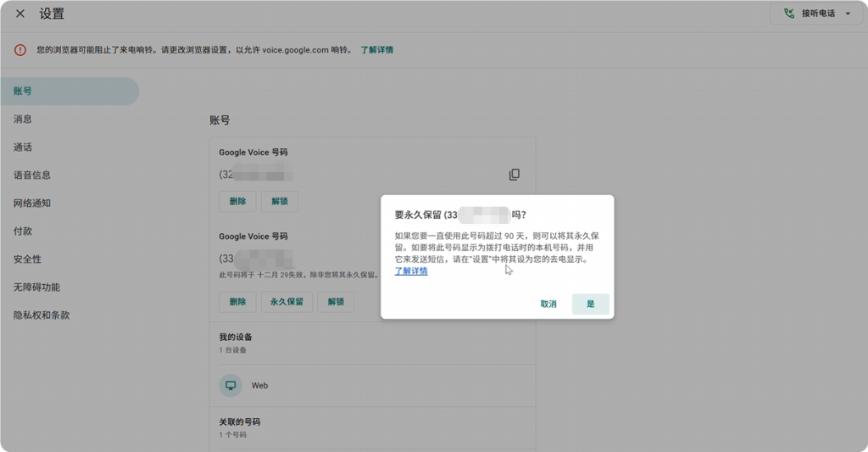Click the red warning icon in banner
This screenshot has width=868, height=452.
click(x=20, y=50)
